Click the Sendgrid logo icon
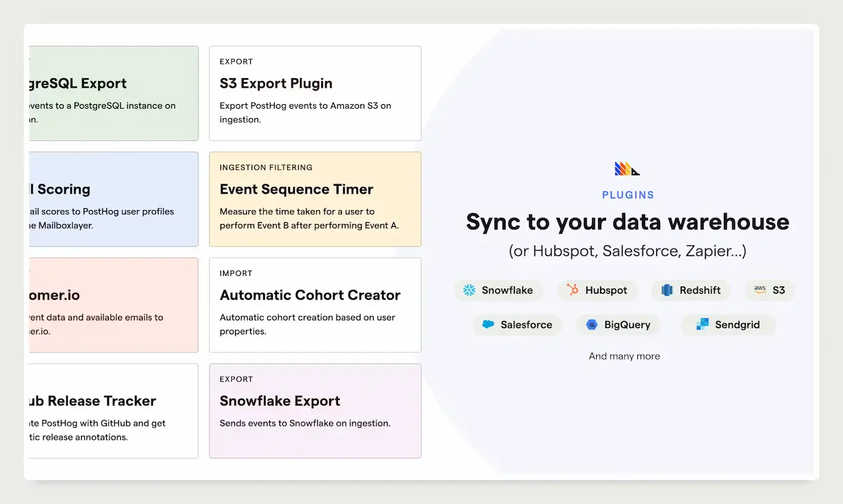Viewport: 843px width, 504px height. (702, 325)
